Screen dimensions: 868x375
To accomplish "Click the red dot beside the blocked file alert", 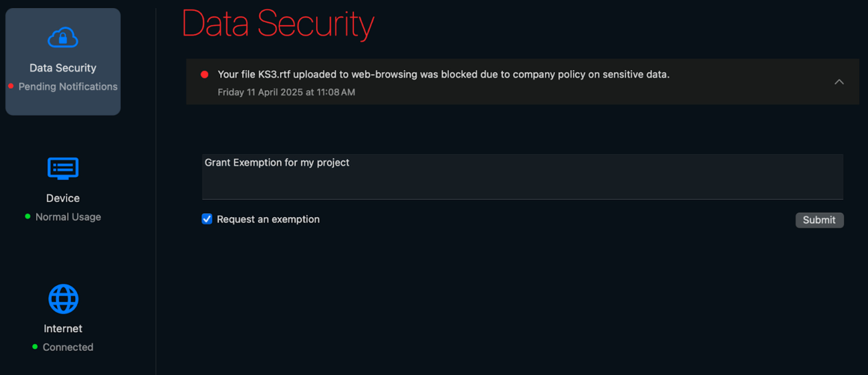I will [x=205, y=75].
